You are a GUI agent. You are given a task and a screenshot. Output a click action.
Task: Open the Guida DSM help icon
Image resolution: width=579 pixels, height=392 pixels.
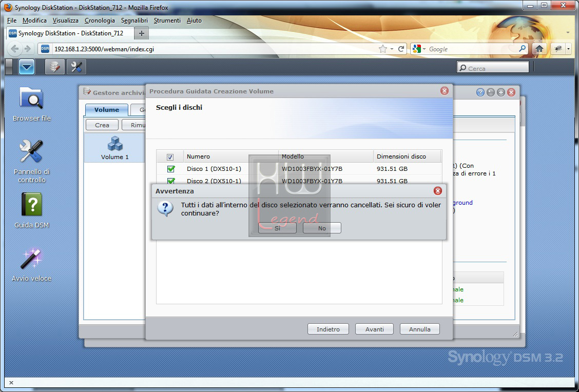(x=31, y=210)
